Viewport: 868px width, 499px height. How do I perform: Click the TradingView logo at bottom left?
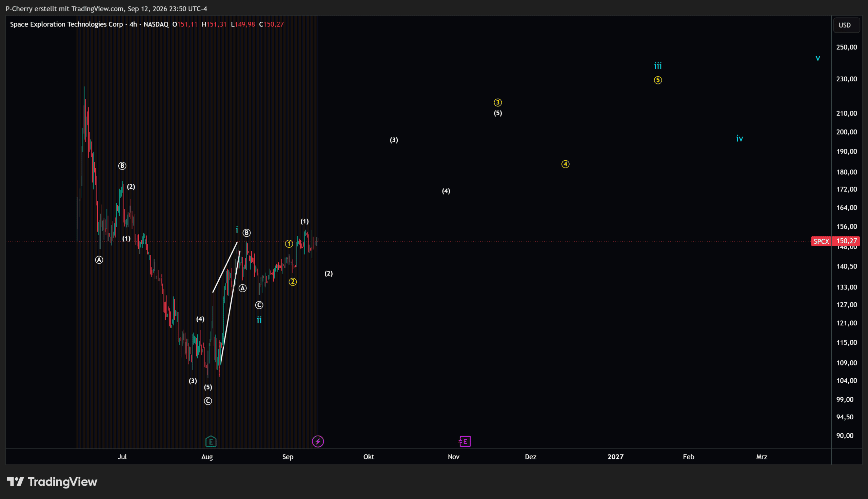(52, 482)
